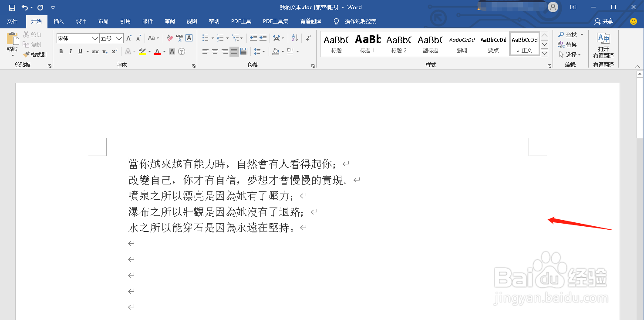Click the Multilevel list icon

235,38
